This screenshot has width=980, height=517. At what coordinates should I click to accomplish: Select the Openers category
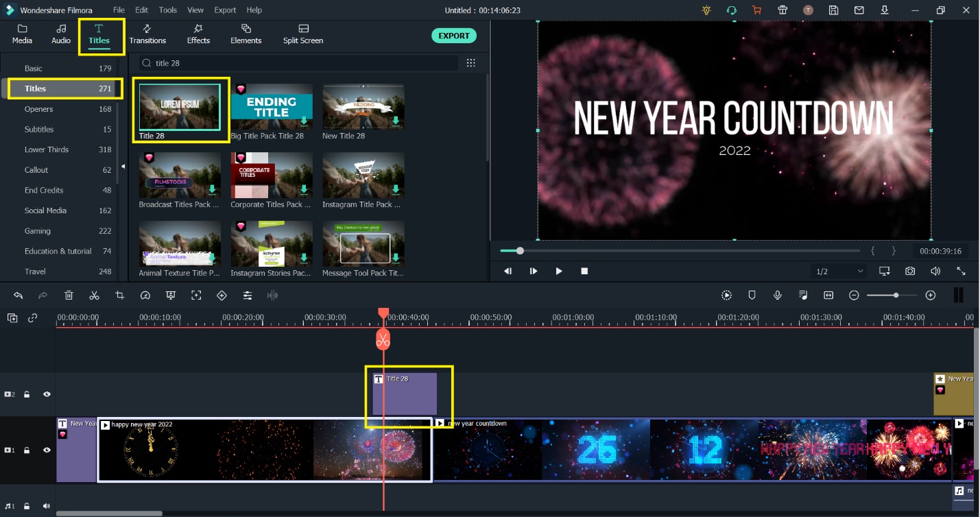67,109
